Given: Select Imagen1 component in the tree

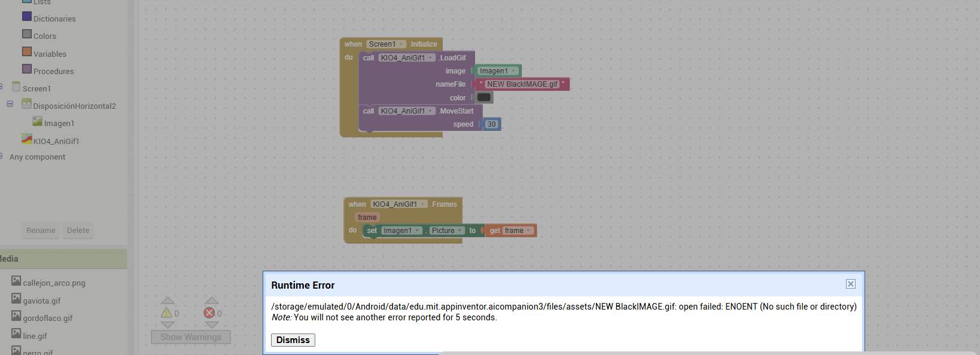Looking at the screenshot, I should (x=59, y=123).
